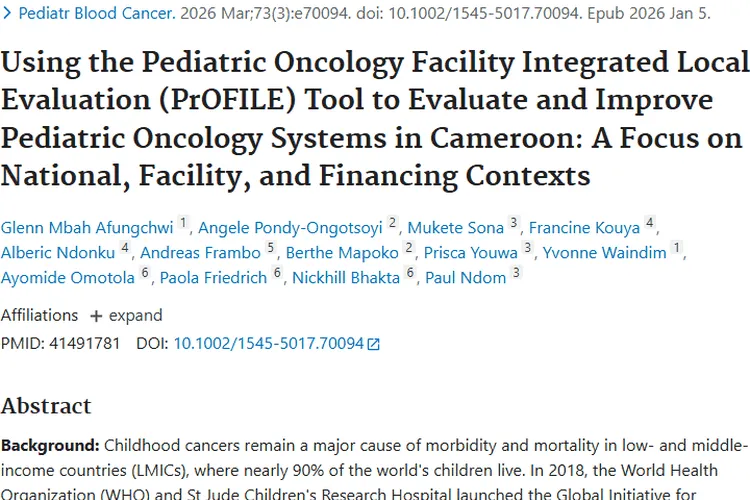
Task: Open author Paul Ndom
Action: pos(466,277)
